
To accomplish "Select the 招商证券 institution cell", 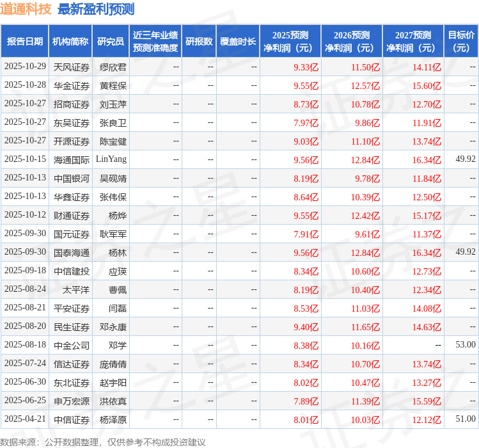I will 72,104.
